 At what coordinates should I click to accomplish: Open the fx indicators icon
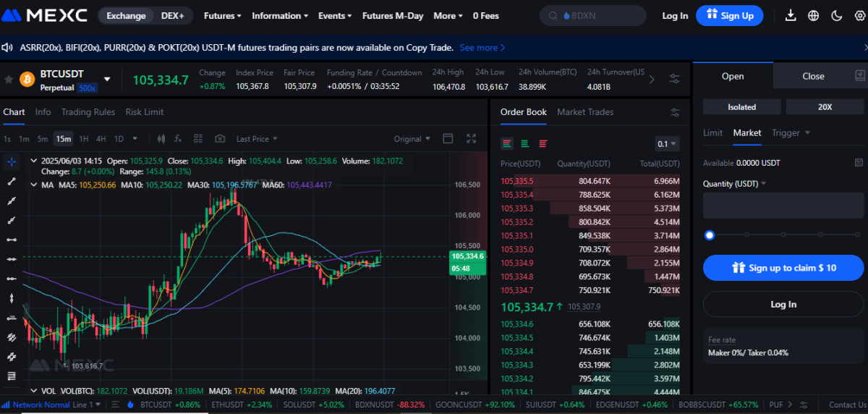178,138
